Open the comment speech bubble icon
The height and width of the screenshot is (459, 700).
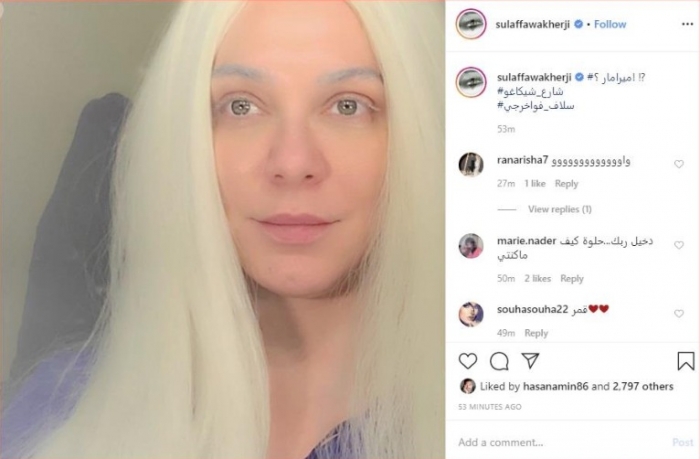(499, 361)
